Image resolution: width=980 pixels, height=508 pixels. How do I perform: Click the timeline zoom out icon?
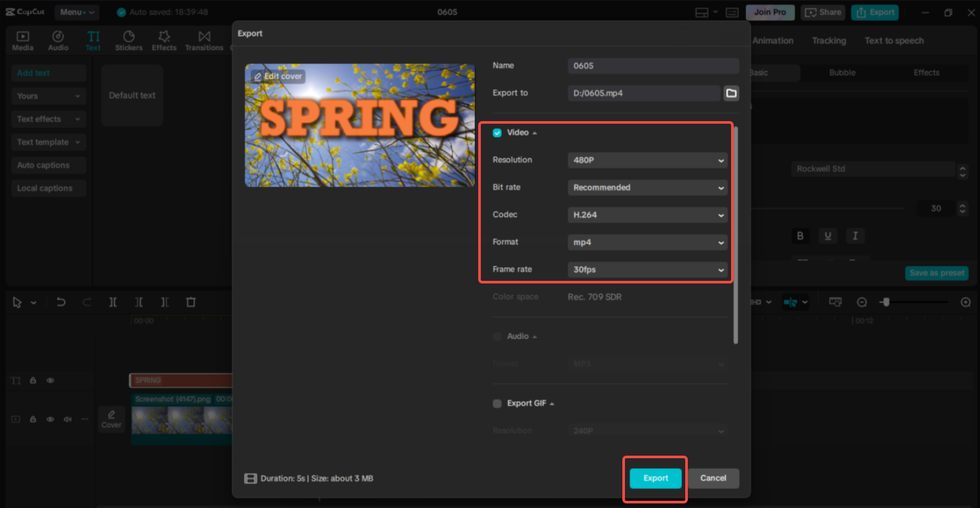(x=862, y=302)
